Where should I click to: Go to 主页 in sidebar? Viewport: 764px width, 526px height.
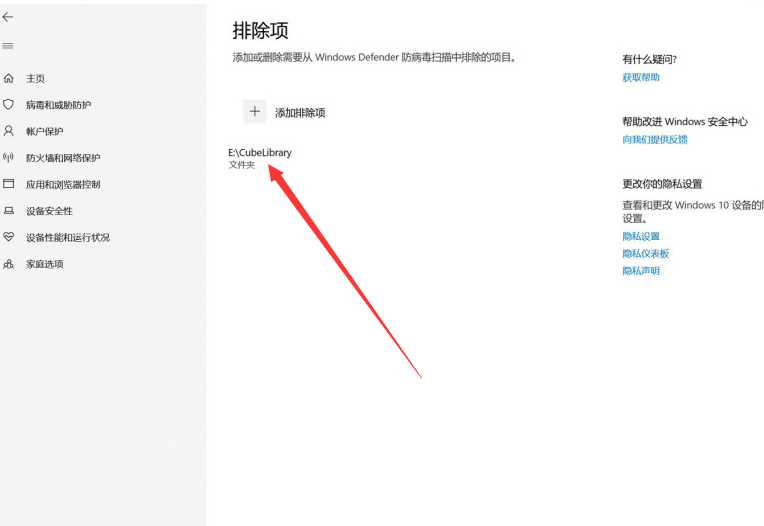click(x=35, y=78)
